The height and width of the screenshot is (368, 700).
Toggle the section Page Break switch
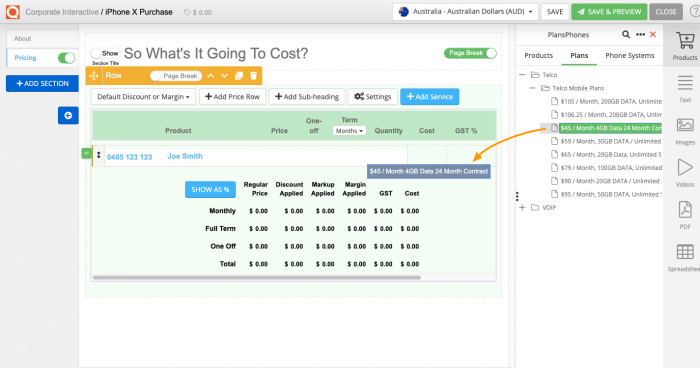click(470, 53)
